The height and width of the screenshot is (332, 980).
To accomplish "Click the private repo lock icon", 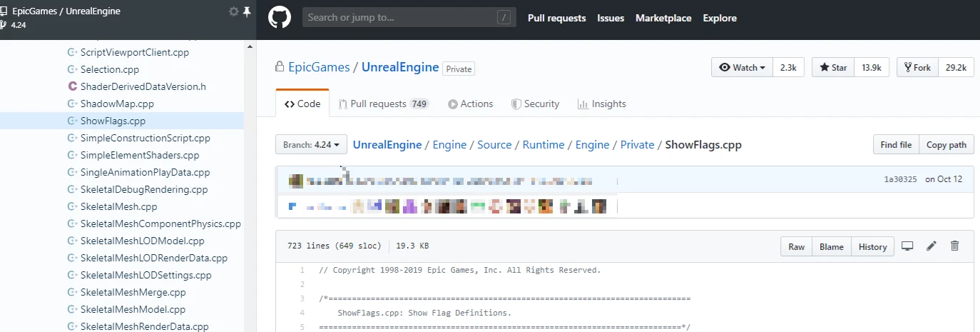I will point(280,67).
